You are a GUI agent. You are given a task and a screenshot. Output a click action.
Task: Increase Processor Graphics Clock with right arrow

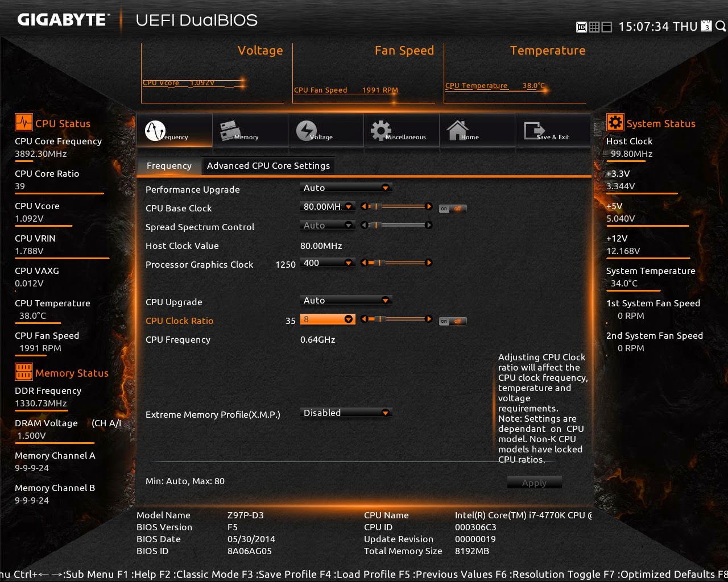click(429, 263)
